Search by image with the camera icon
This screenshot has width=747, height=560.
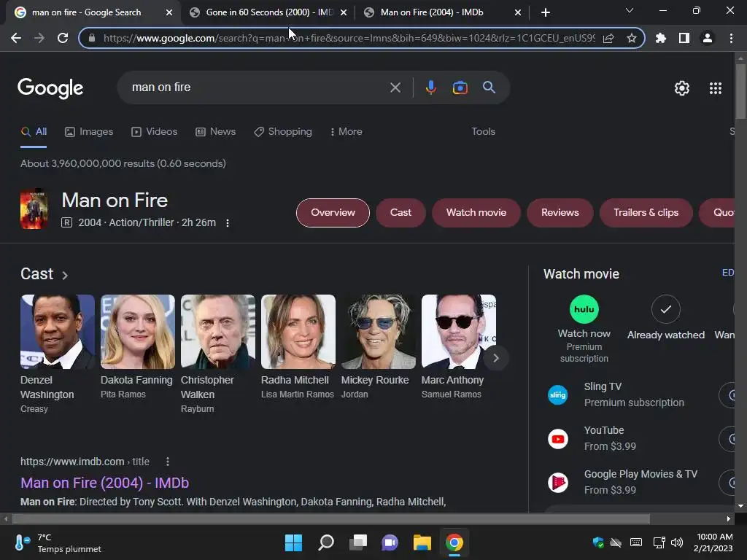(460, 87)
